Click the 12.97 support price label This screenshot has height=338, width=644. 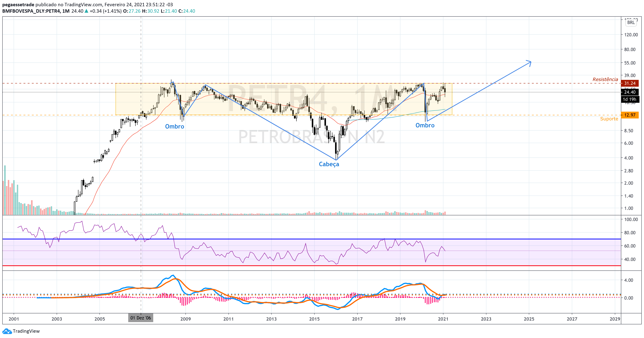[630, 115]
